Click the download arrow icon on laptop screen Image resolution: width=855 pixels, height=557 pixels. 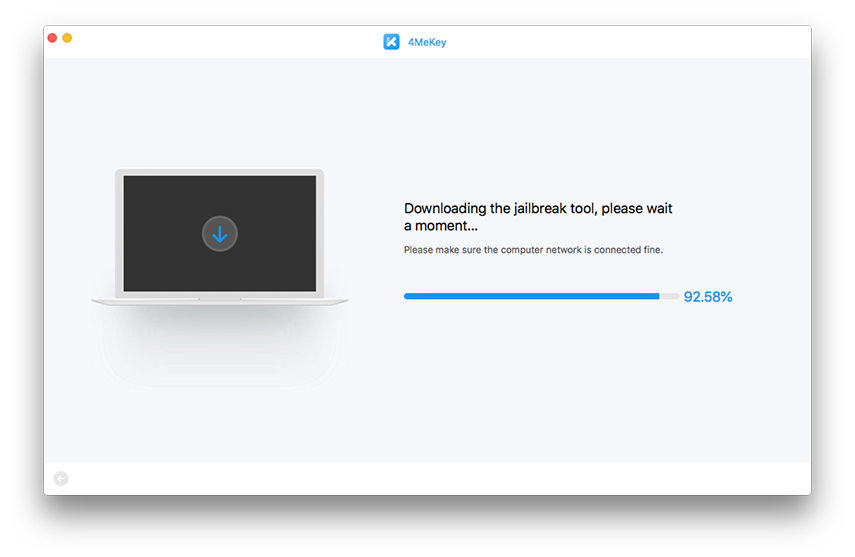[220, 234]
